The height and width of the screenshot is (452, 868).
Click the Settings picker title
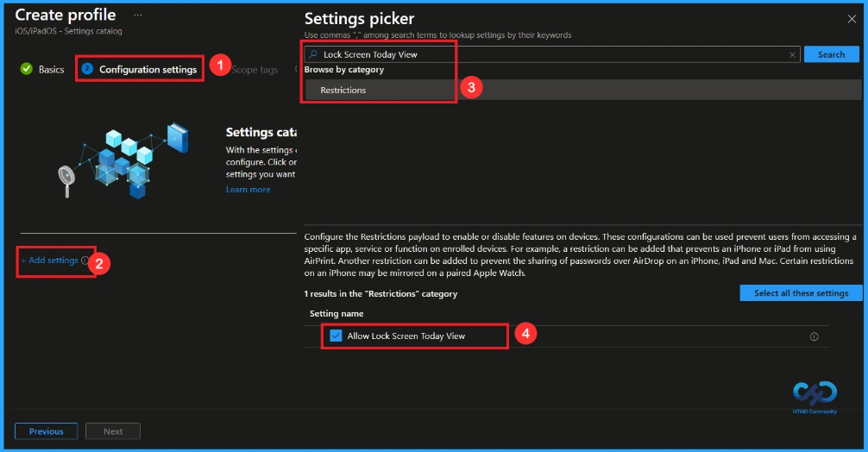pos(359,19)
